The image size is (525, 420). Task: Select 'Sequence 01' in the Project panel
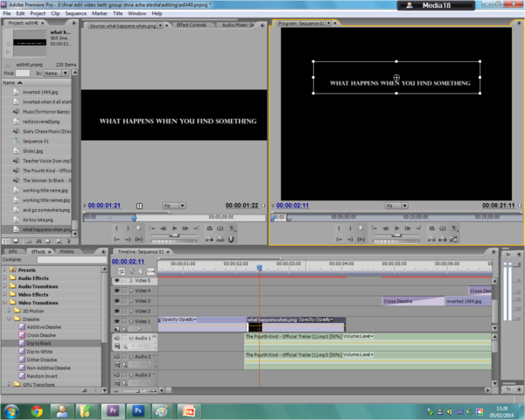(36, 141)
